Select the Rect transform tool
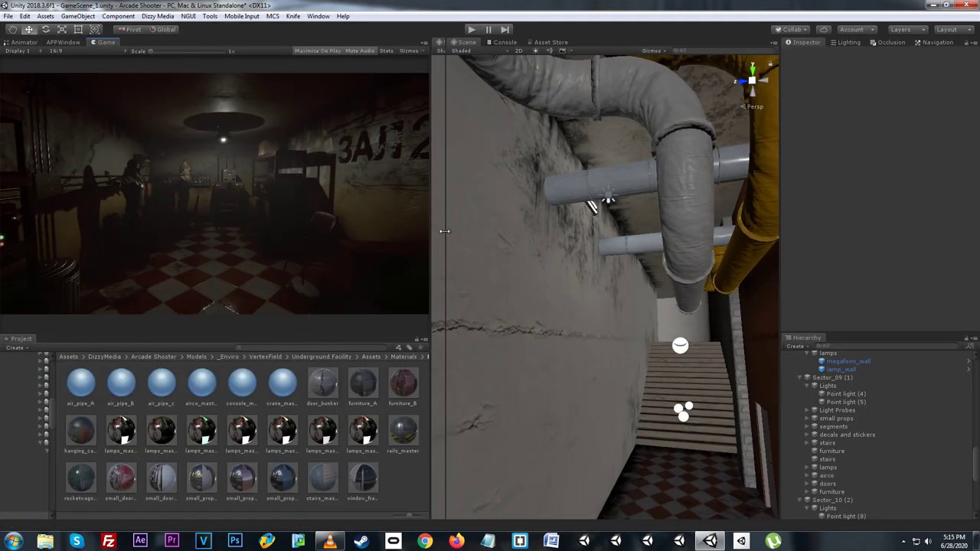 click(77, 29)
